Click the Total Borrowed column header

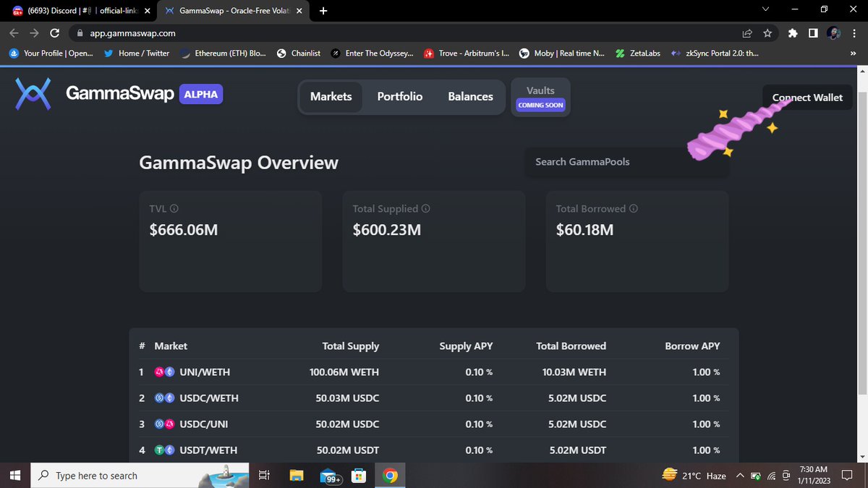pos(571,346)
